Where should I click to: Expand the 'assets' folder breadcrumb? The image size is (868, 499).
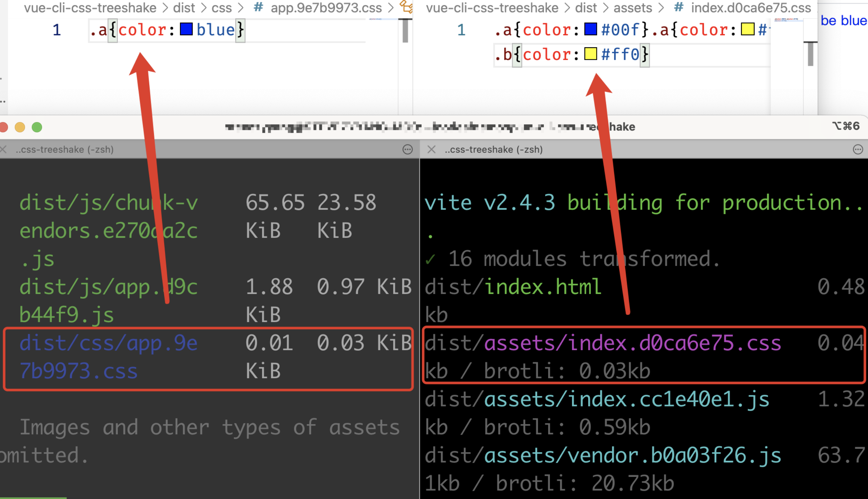pyautogui.click(x=633, y=8)
